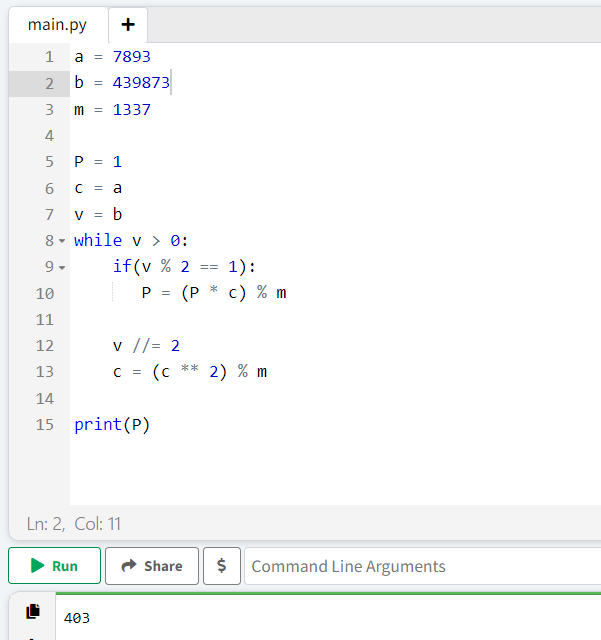The image size is (601, 640).
Task: Click line number 10 in gutter
Action: 45,293
